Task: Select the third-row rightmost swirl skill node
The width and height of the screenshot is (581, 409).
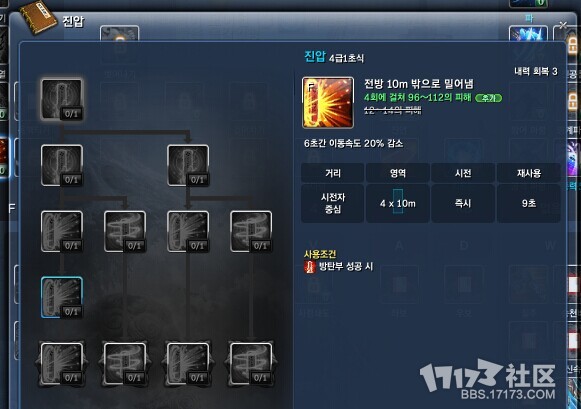Action: click(x=251, y=232)
